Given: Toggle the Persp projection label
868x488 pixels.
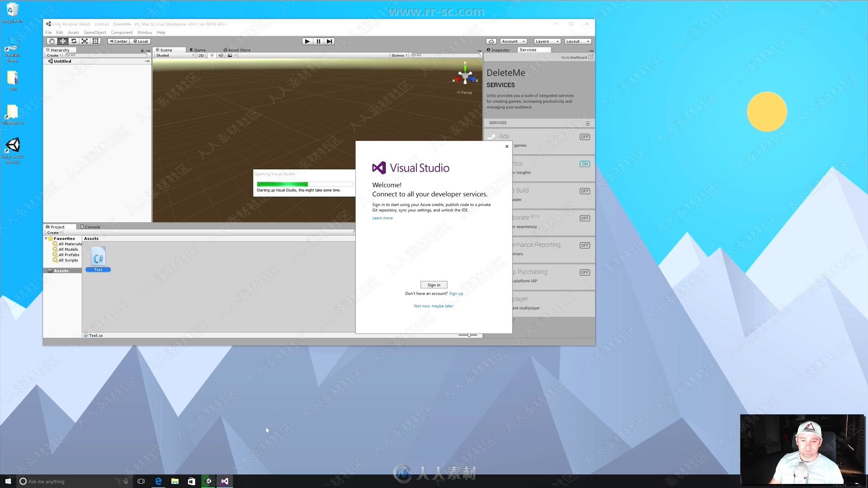Looking at the screenshot, I should click(x=465, y=93).
